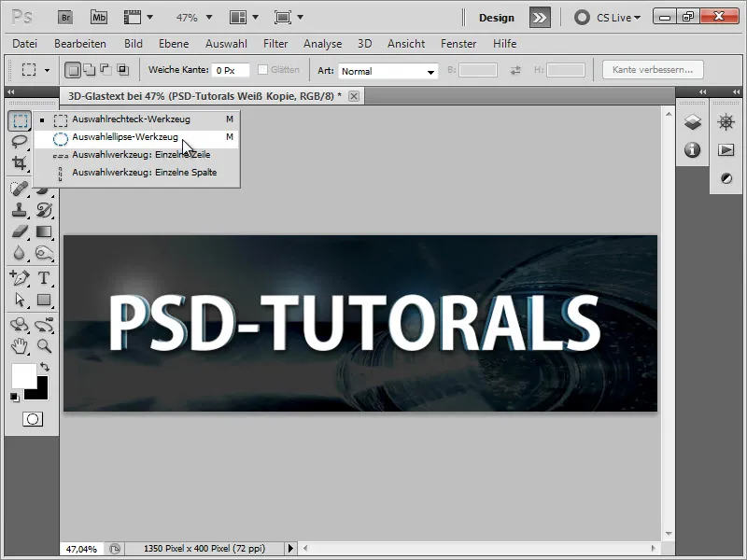Select the Pen tool
Image resolution: width=747 pixels, height=560 pixels.
(19, 277)
